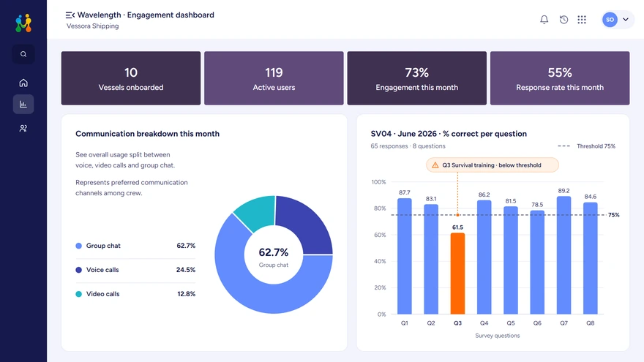Click the SO user avatar
The width and height of the screenshot is (644, 362).
(x=610, y=19)
